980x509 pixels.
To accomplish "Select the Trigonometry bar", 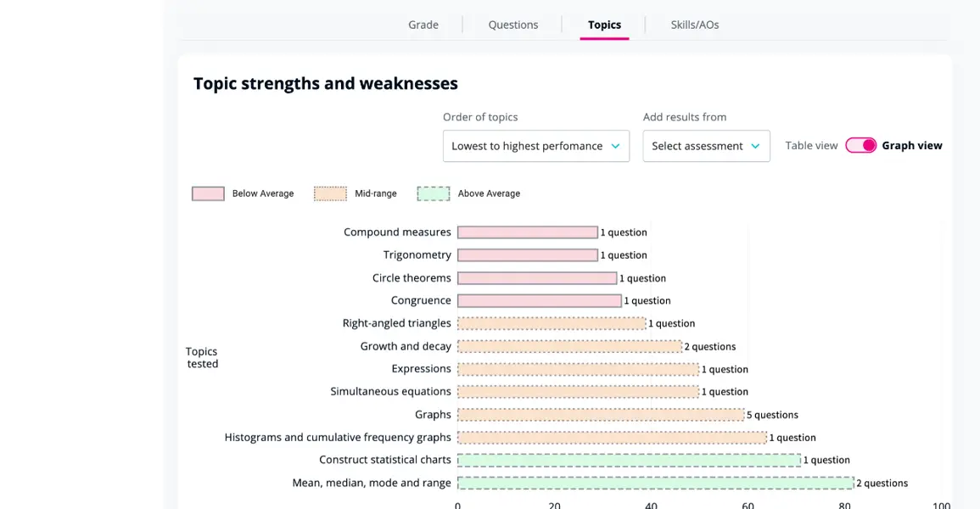I will pyautogui.click(x=528, y=255).
